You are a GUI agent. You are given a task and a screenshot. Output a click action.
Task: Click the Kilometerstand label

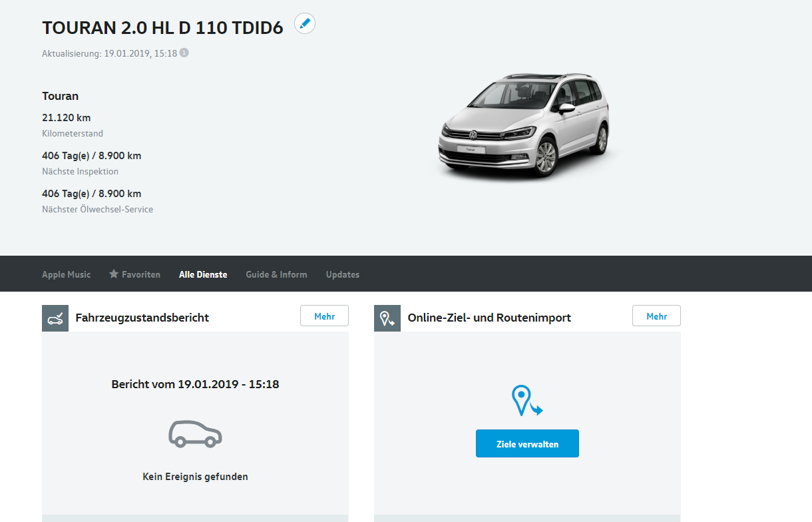click(73, 133)
